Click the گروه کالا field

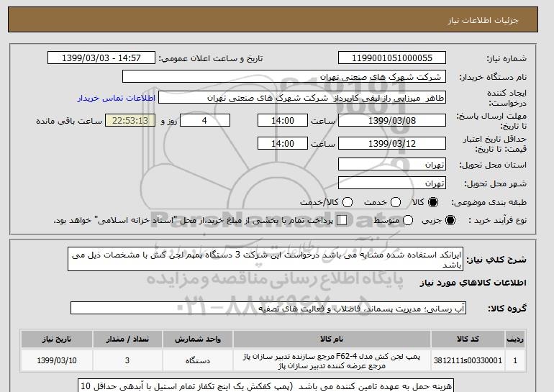click(x=268, y=309)
